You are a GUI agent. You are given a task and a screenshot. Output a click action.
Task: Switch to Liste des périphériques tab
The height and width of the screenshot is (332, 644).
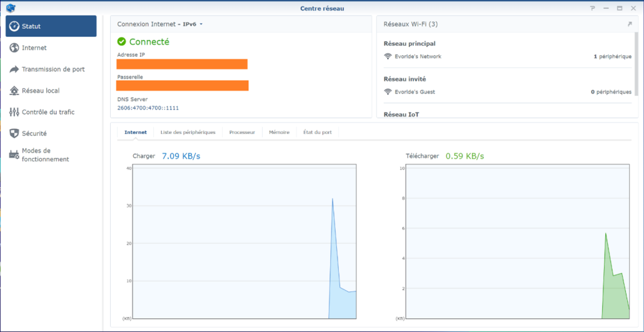pyautogui.click(x=188, y=132)
